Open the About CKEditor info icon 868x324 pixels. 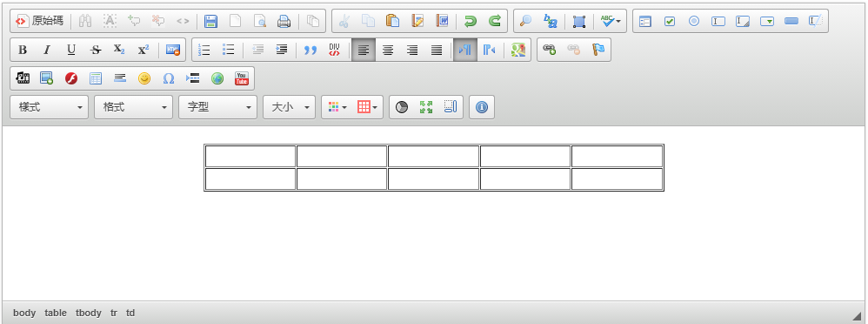click(482, 107)
